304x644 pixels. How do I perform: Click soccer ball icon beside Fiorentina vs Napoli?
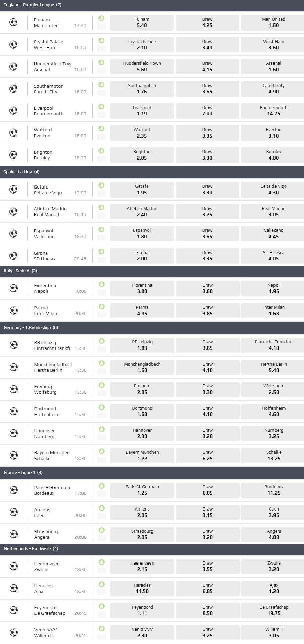click(14, 288)
